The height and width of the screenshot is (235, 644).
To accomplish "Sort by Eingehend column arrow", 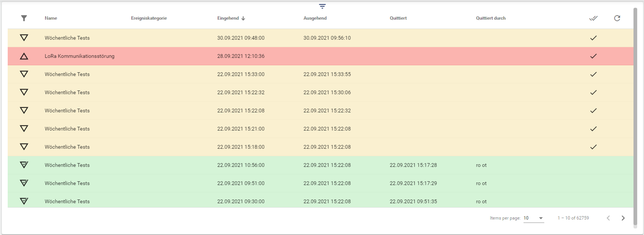I will point(243,18).
